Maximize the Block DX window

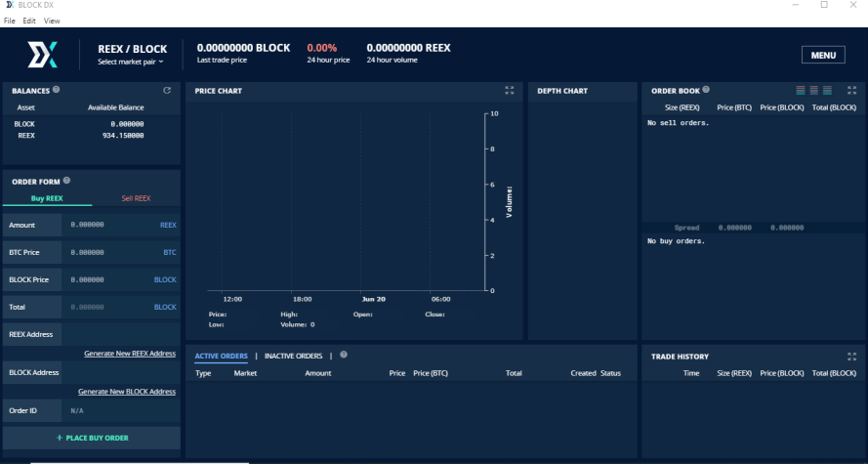[x=824, y=5]
